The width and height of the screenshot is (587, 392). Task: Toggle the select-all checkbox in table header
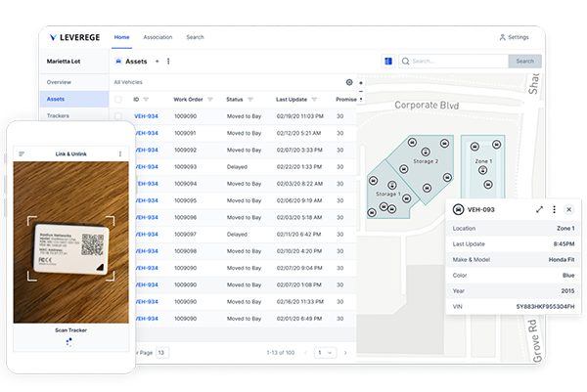pos(119,99)
